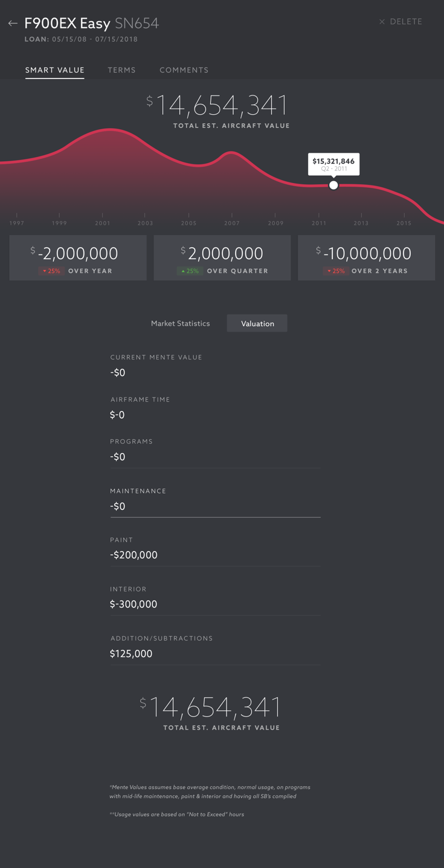Click red 25% badge over 2 years
The height and width of the screenshot is (868, 444).
336,271
